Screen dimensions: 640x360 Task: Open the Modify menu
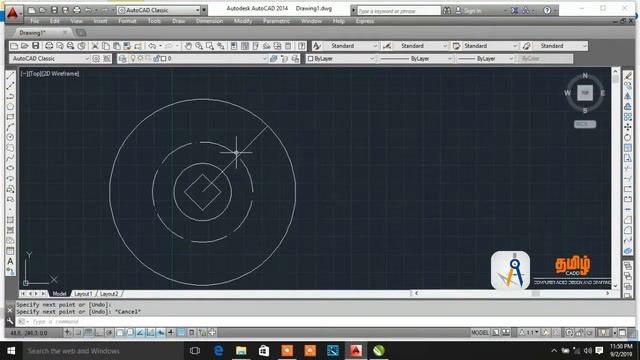pos(243,21)
